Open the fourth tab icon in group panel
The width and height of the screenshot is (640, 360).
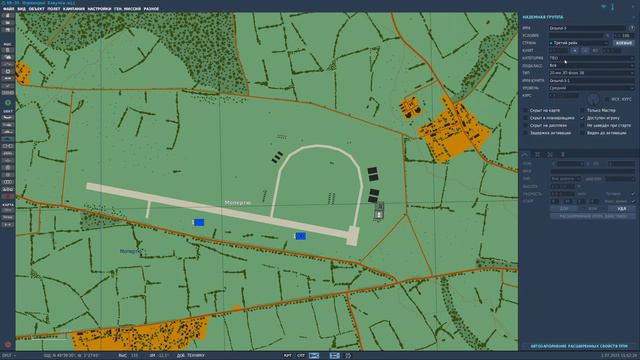point(562,154)
